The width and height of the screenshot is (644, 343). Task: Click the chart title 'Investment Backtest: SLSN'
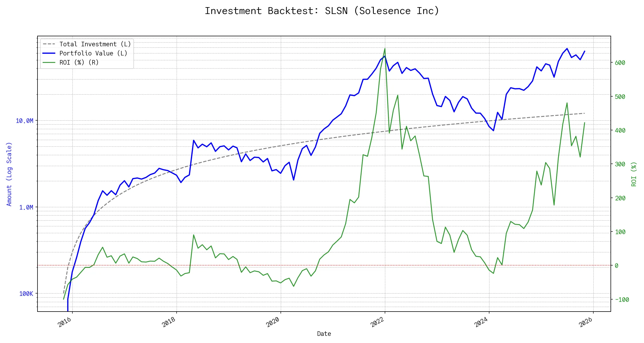pos(322,11)
